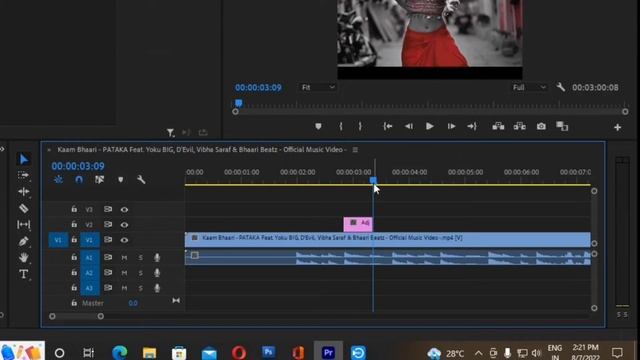Open the filter bin content funnel icon
This screenshot has width=640, height=360.
[x=170, y=133]
